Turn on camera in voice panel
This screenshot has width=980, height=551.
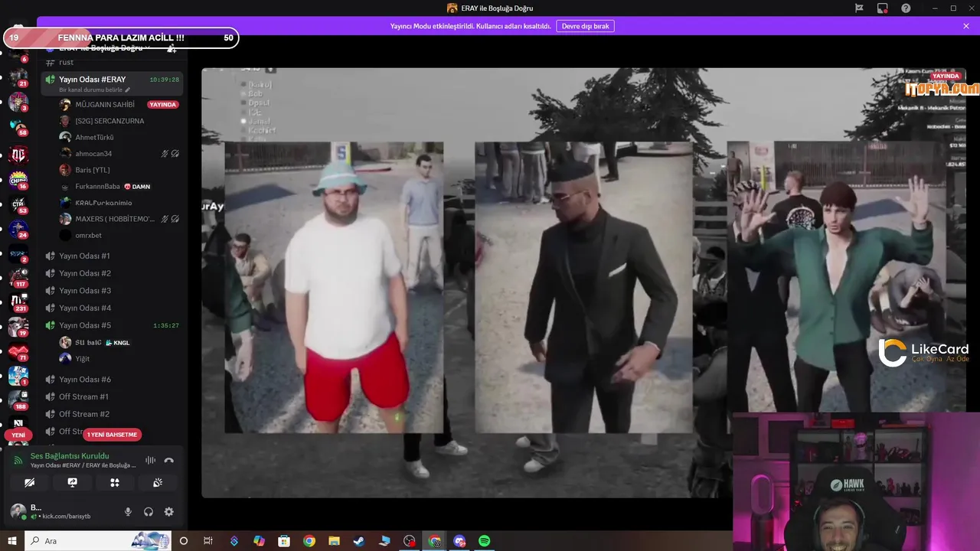(30, 483)
